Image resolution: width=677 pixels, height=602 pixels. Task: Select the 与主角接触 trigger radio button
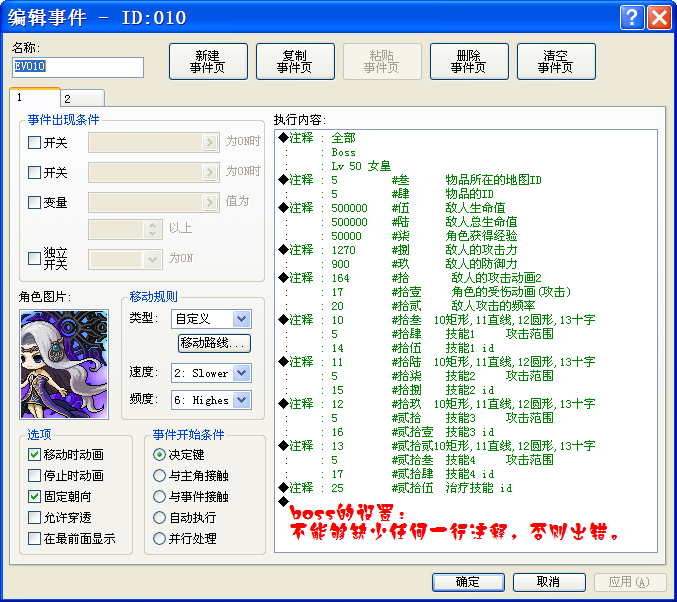tap(159, 475)
